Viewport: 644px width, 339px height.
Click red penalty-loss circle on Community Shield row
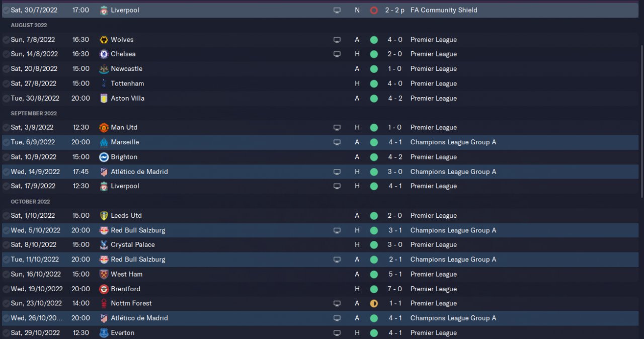[374, 10]
